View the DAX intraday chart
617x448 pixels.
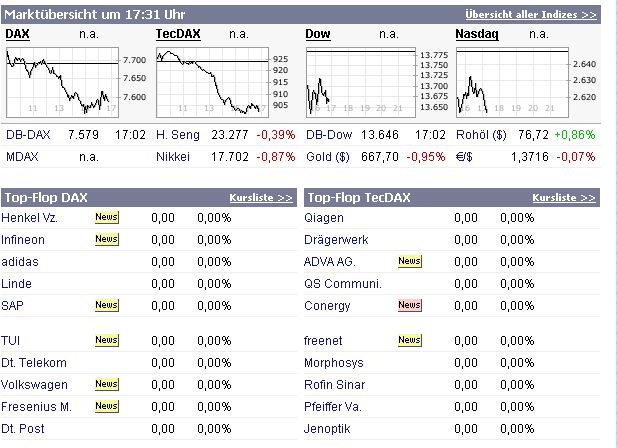coord(62,80)
